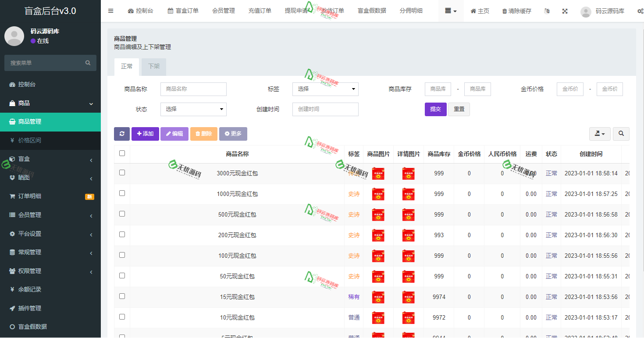Click 清除缓存 to clear the cache
Image resolution: width=644 pixels, height=338 pixels.
pos(516,11)
